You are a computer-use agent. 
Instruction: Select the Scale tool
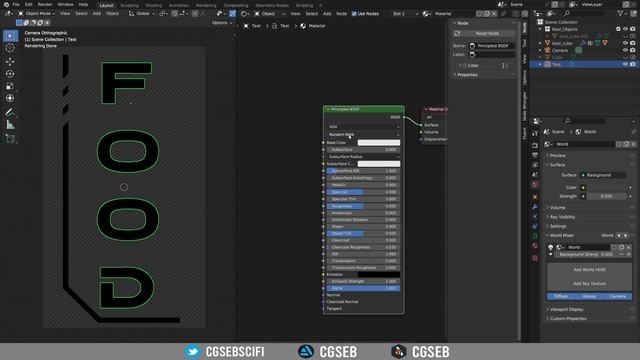pyautogui.click(x=10, y=86)
